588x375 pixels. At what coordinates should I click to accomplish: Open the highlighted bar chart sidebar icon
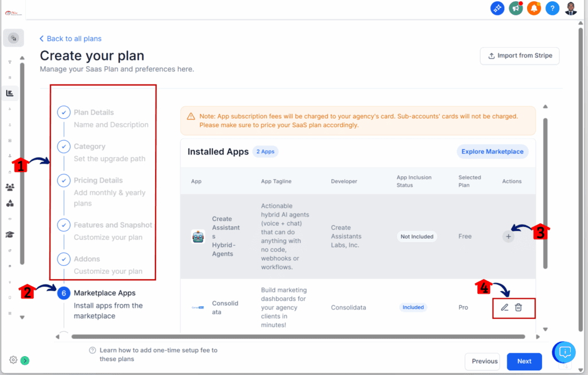coord(10,93)
